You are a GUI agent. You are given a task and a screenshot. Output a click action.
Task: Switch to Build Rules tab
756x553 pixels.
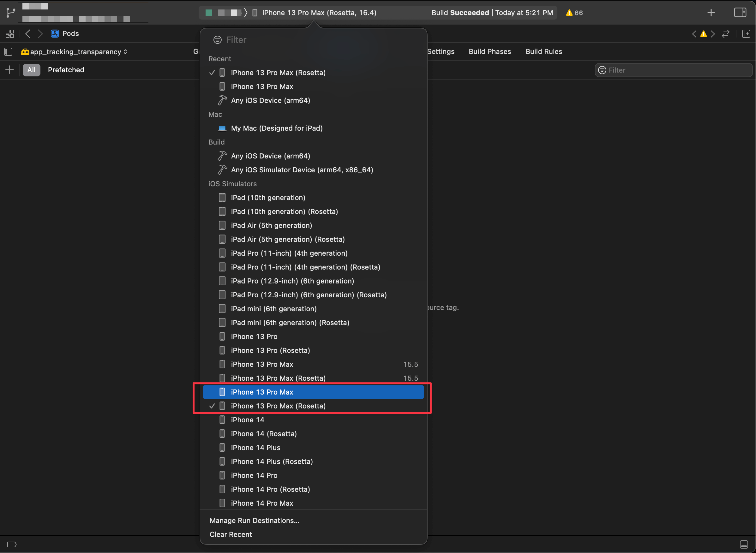(x=544, y=51)
